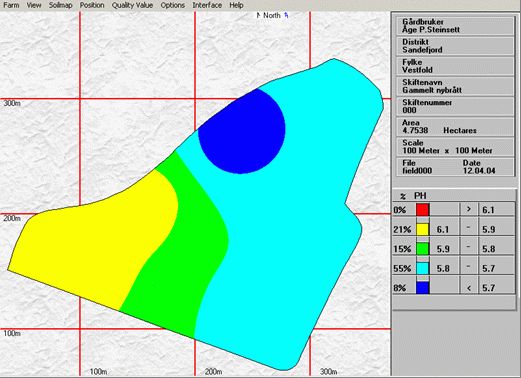521x378 pixels.
Task: Select the green pH legend swatch
Action: pos(422,248)
